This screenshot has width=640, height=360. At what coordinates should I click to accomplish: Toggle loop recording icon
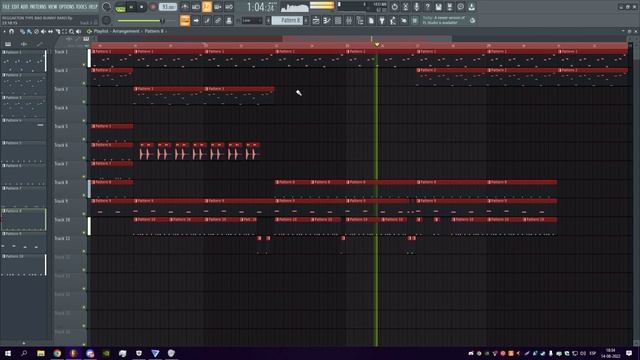[229, 7]
